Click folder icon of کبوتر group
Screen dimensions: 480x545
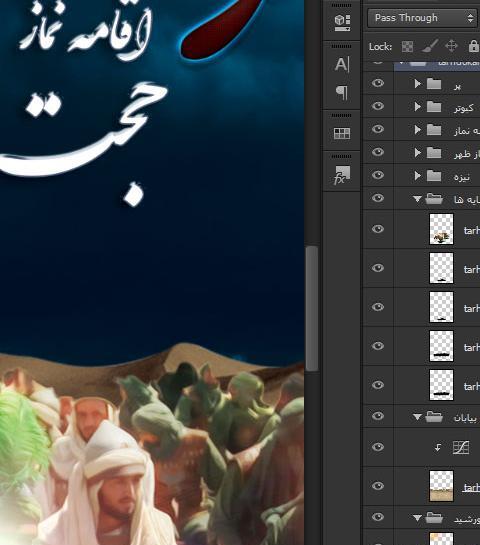tap(434, 107)
